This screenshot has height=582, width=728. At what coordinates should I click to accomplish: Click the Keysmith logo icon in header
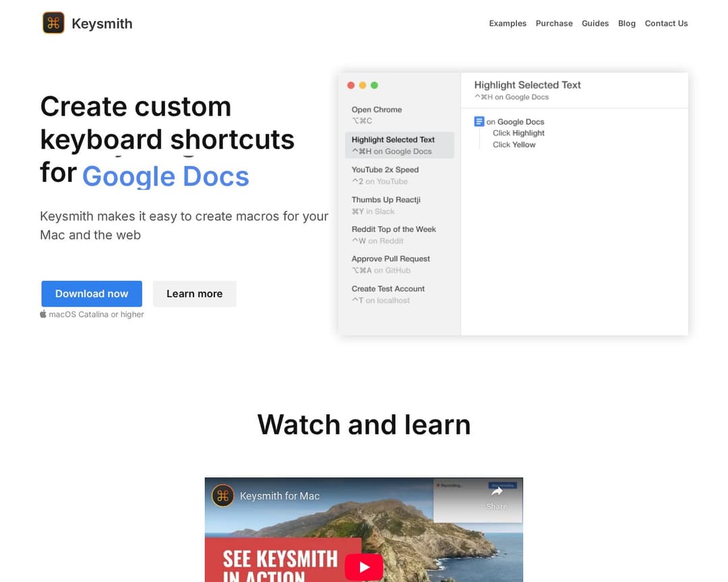click(53, 23)
